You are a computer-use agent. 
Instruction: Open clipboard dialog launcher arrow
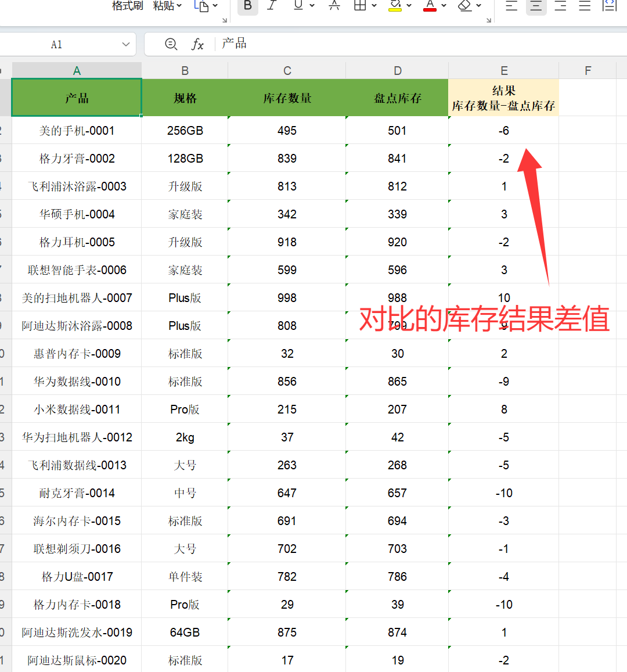pyautogui.click(x=225, y=20)
